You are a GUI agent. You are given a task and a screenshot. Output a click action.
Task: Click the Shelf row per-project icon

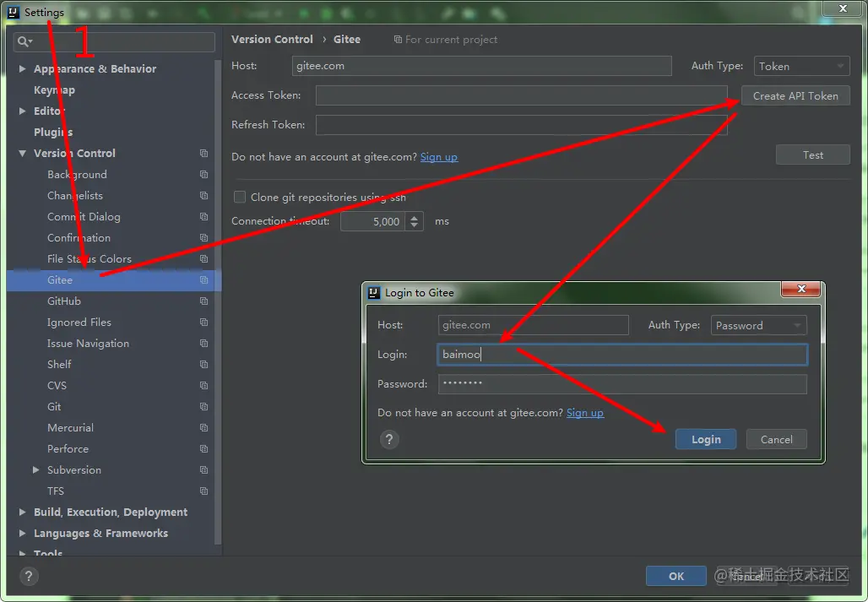[203, 364]
